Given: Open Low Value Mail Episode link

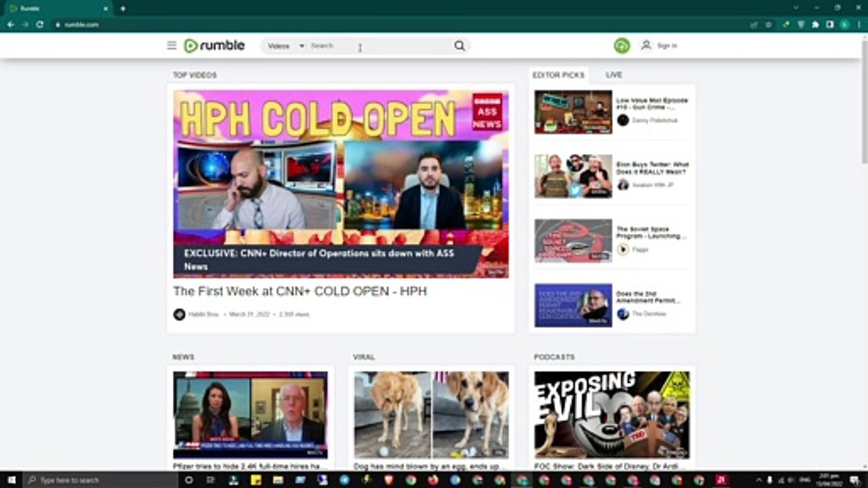Looking at the screenshot, I should tap(652, 104).
